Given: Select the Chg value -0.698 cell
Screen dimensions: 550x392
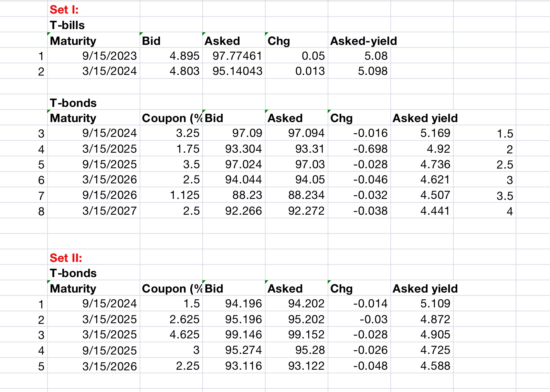Looking at the screenshot, I should pyautogui.click(x=359, y=149).
